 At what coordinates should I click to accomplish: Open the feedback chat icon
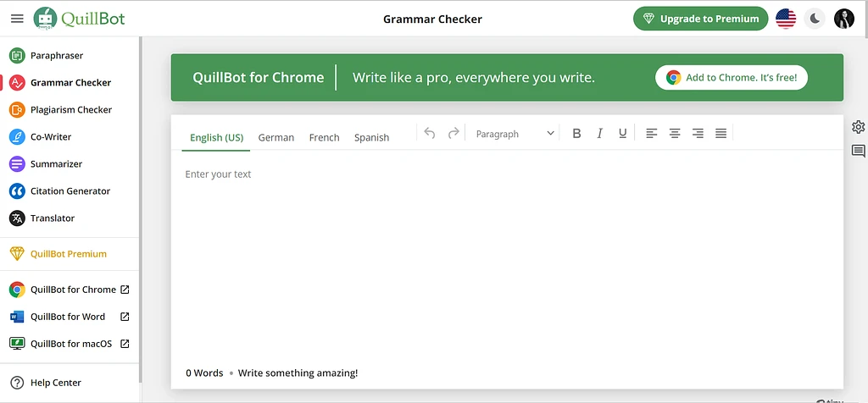coord(858,151)
